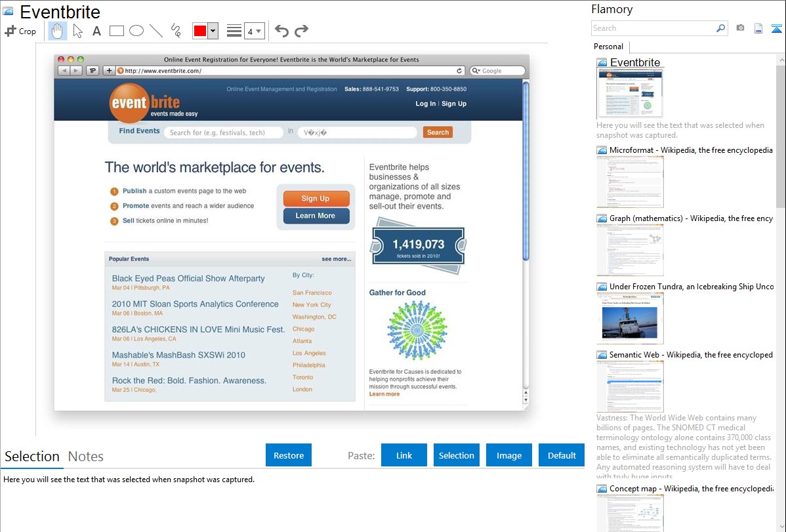Select the Crop tool
This screenshot has width=786, height=532.
20,31
